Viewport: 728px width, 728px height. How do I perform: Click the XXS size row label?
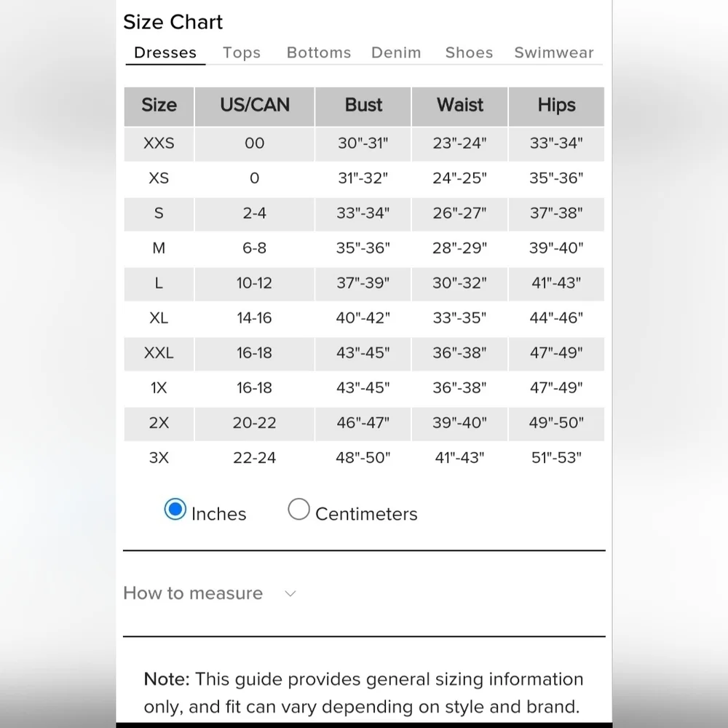pos(159,143)
